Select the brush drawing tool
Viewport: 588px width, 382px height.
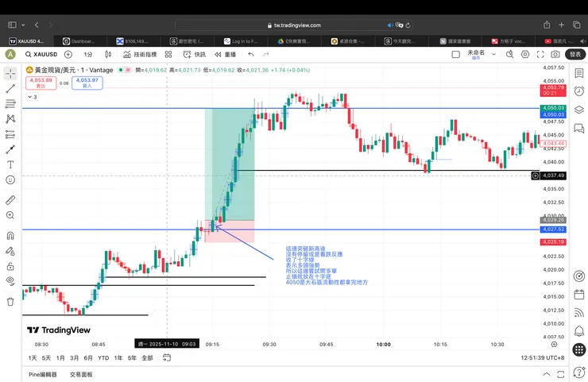pos(10,149)
